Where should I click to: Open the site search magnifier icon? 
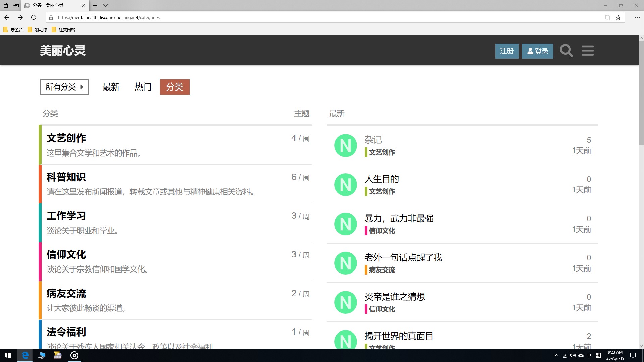[566, 51]
